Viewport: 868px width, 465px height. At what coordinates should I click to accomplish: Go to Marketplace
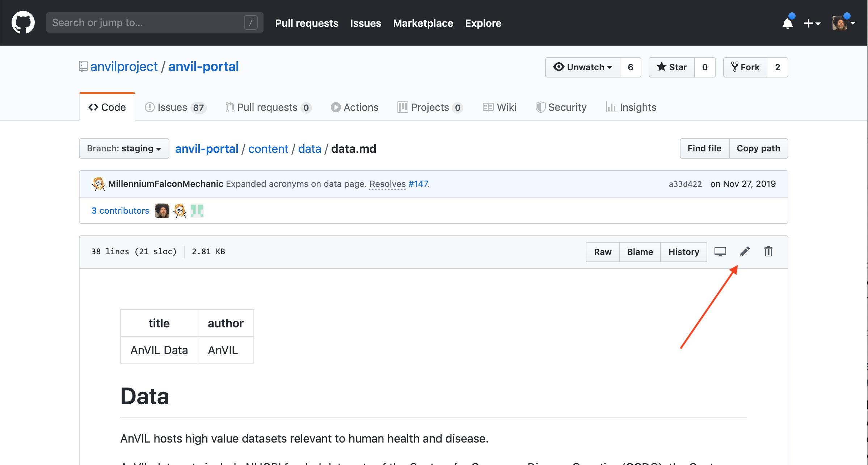pyautogui.click(x=423, y=23)
